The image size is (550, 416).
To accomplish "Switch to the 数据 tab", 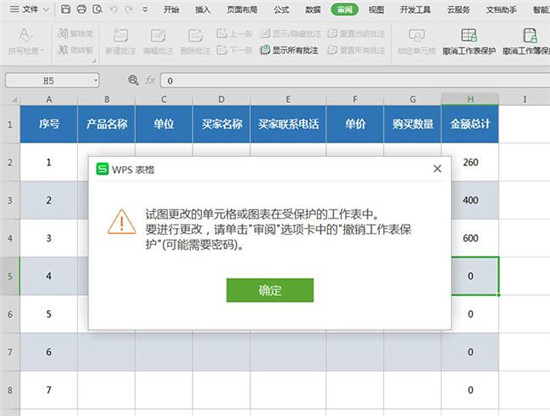I will [x=313, y=9].
